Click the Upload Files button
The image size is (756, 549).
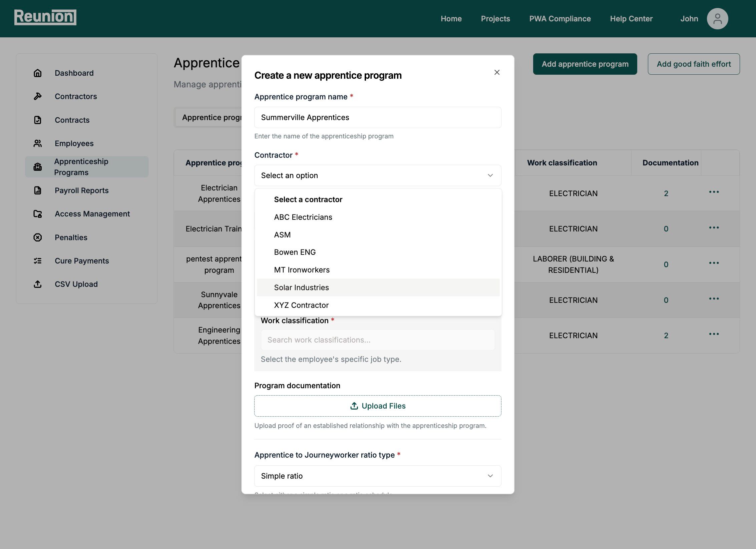pos(377,406)
